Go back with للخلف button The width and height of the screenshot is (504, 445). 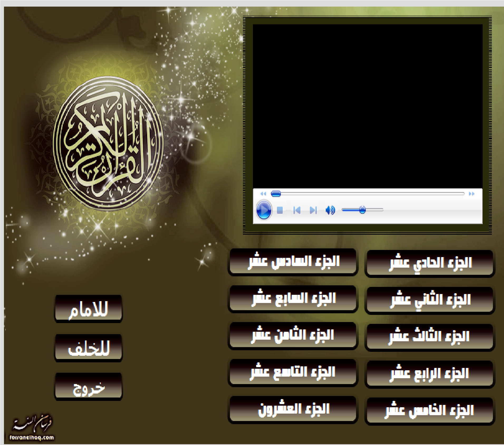pyautogui.click(x=89, y=348)
